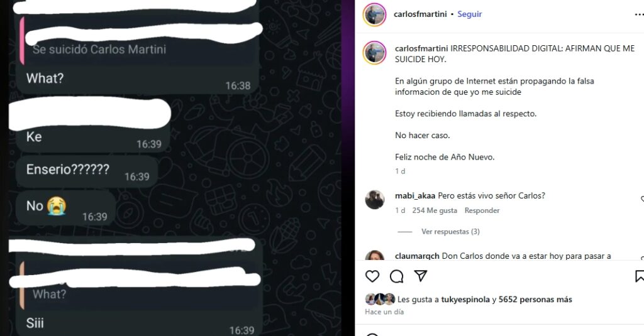Click carlosfmartini profile picture in the header
This screenshot has height=336, width=644.
coord(374,14)
